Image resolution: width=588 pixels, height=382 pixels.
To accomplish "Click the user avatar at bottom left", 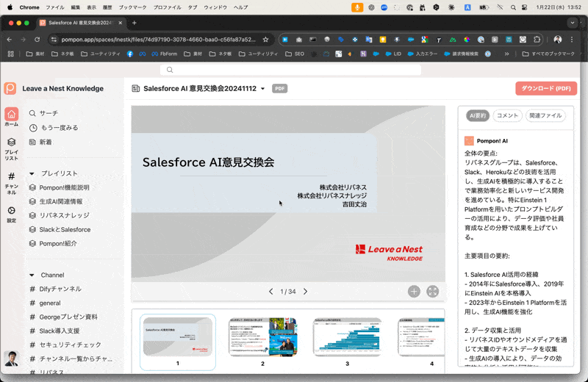I will point(11,358).
